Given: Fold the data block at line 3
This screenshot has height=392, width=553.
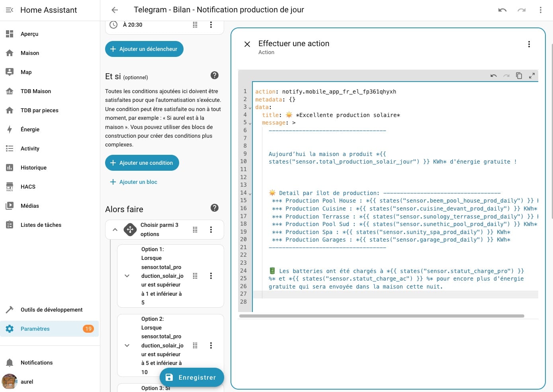Looking at the screenshot, I should (250, 107).
